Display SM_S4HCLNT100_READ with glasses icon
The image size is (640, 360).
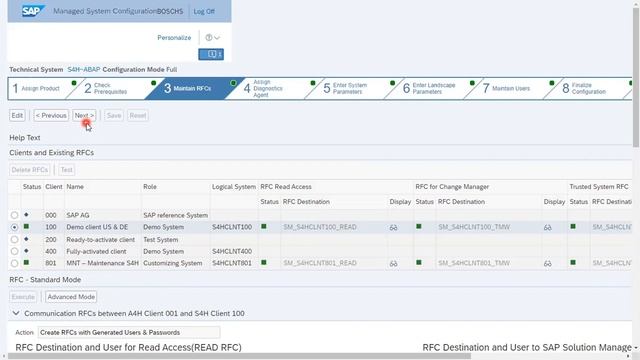click(x=393, y=227)
